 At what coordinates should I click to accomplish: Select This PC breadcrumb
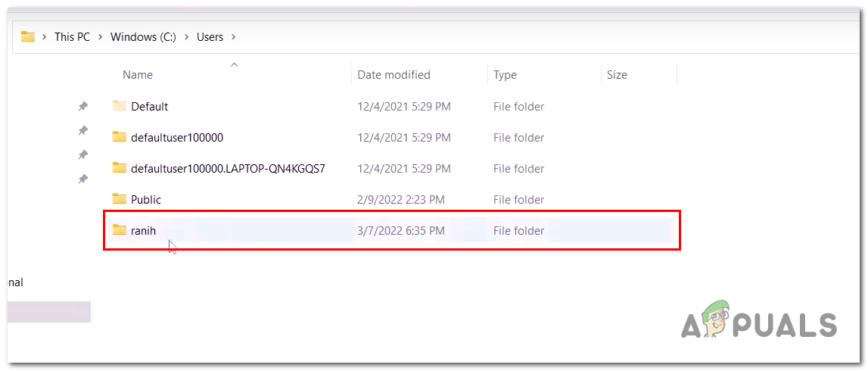pyautogui.click(x=72, y=37)
